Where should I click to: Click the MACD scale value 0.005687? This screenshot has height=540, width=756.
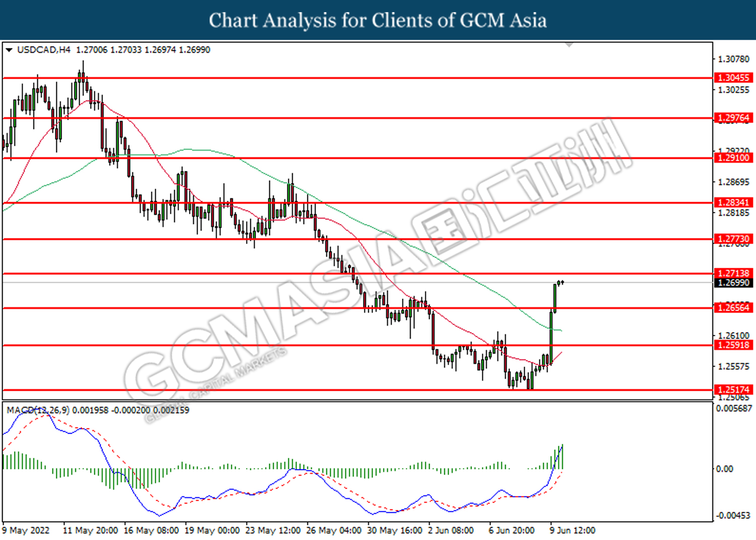(x=734, y=408)
